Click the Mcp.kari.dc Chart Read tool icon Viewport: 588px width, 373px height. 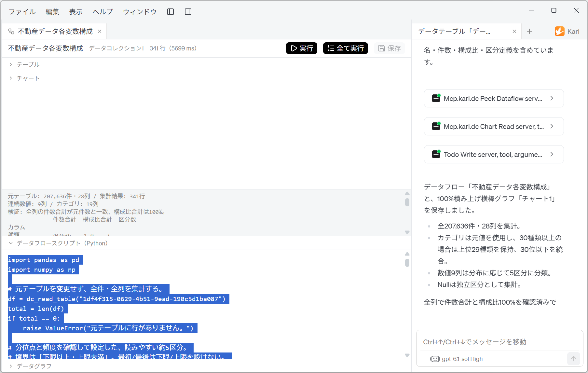tap(436, 126)
